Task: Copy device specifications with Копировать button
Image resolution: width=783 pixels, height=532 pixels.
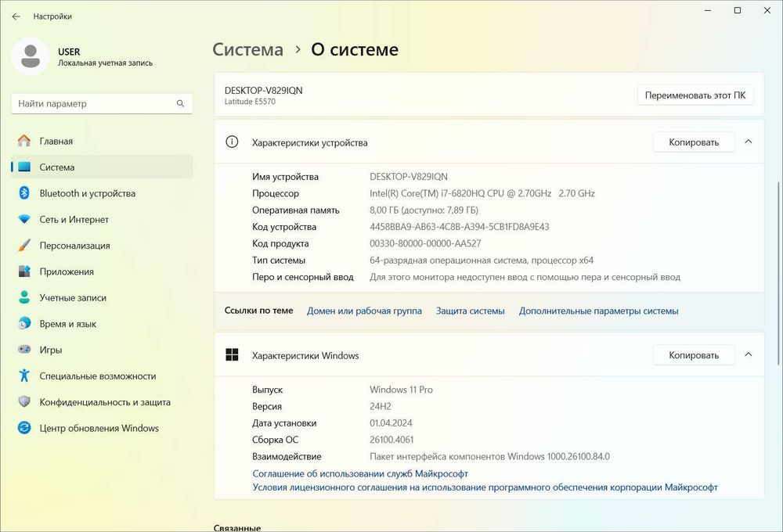Action: [x=694, y=142]
